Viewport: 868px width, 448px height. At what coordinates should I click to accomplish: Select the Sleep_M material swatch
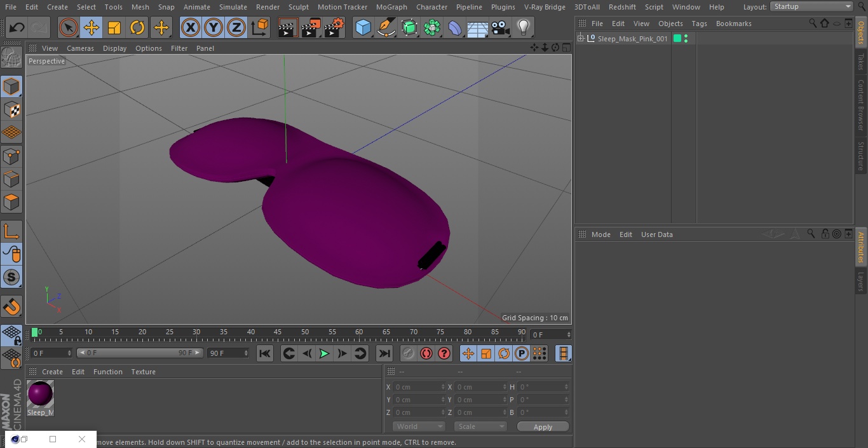pos(40,398)
